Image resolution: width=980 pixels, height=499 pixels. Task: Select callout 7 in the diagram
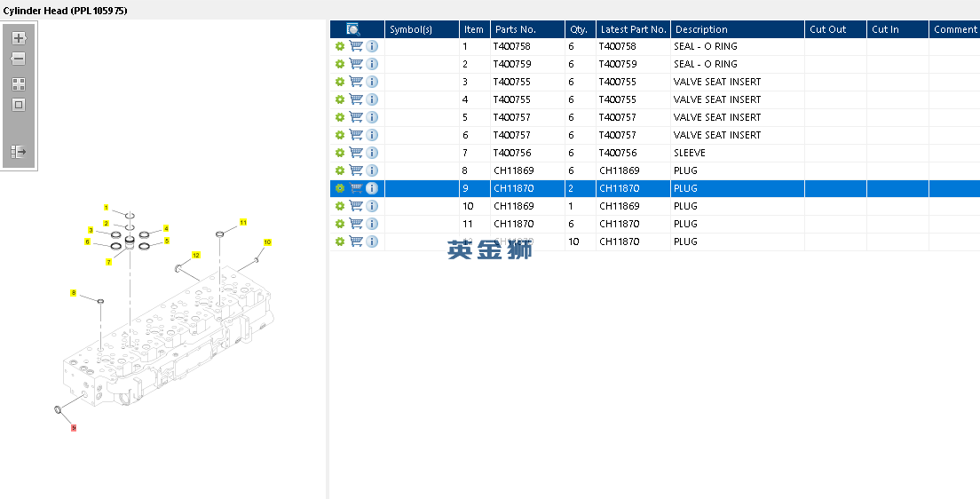[x=109, y=262]
